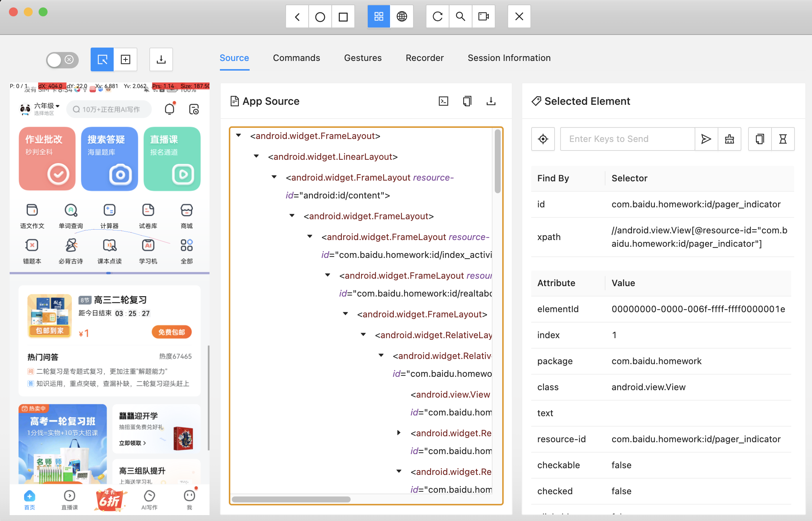
Task: Enable element selection mode
Action: (x=102, y=59)
